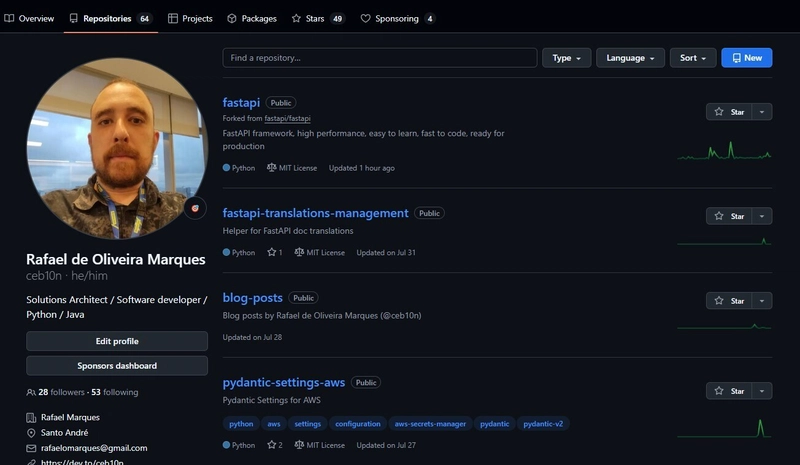Click MIT License icon on fastapi-translations-management
This screenshot has height=465, width=800.
pos(299,252)
